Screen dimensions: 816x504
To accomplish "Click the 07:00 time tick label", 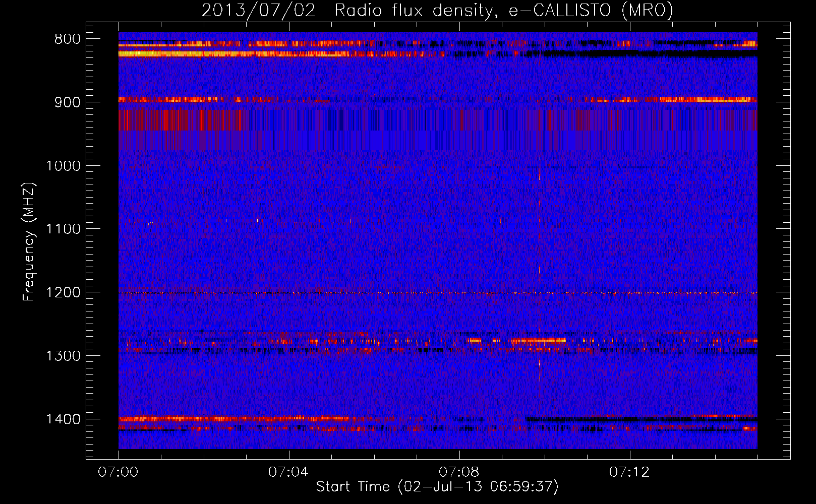I will (x=118, y=472).
